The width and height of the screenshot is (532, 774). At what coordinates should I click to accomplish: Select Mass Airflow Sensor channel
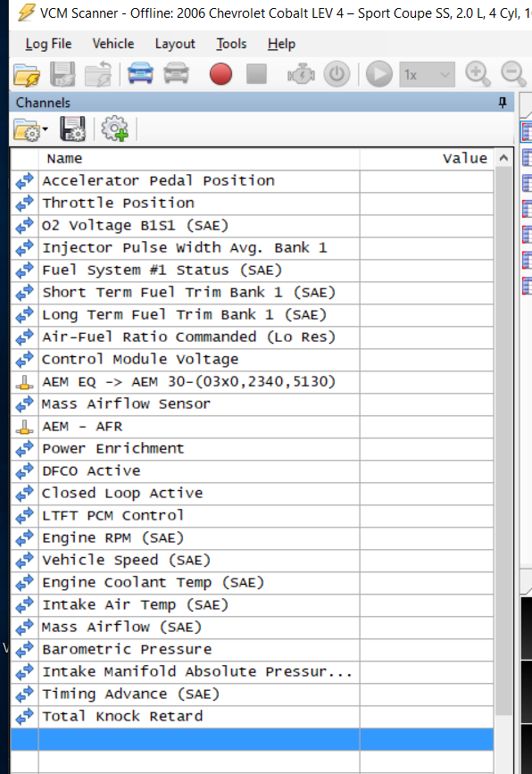point(253,404)
